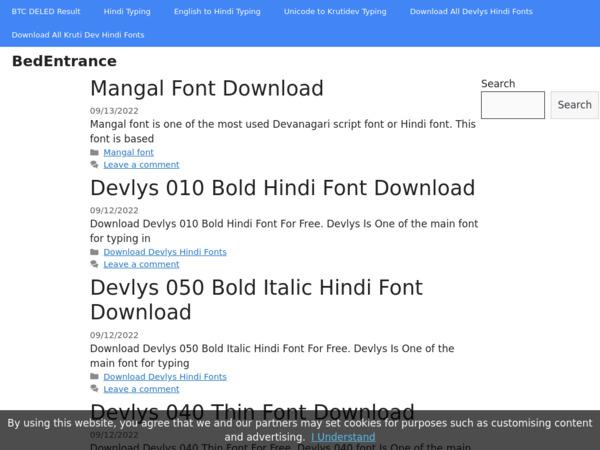
Task: Click the Search label above the input
Action: pyautogui.click(x=498, y=84)
